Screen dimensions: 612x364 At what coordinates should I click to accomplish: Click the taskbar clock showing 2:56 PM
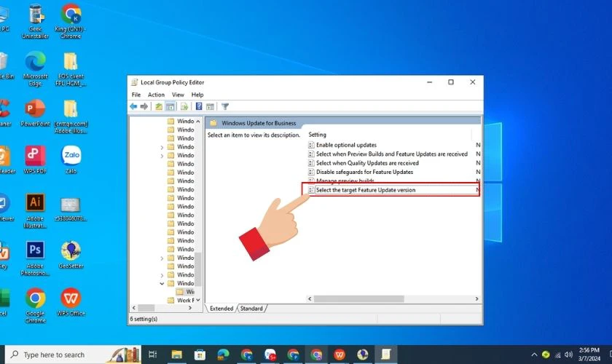589,355
